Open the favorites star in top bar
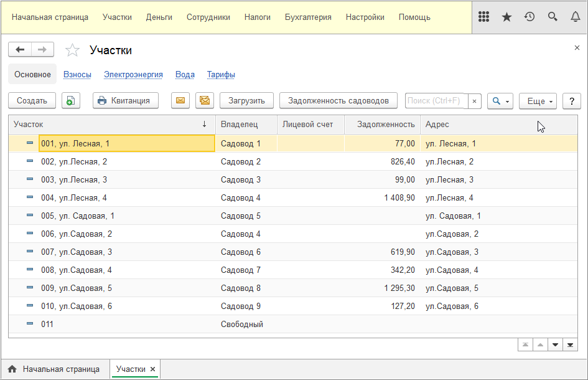Viewport: 588px width, 380px height. tap(506, 17)
